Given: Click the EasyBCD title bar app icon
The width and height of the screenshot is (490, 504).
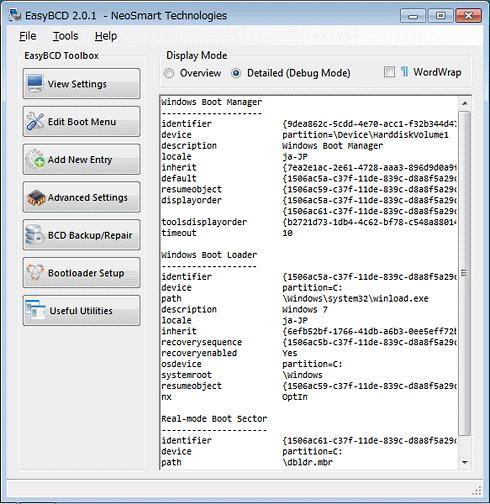Looking at the screenshot, I should pyautogui.click(x=15, y=15).
